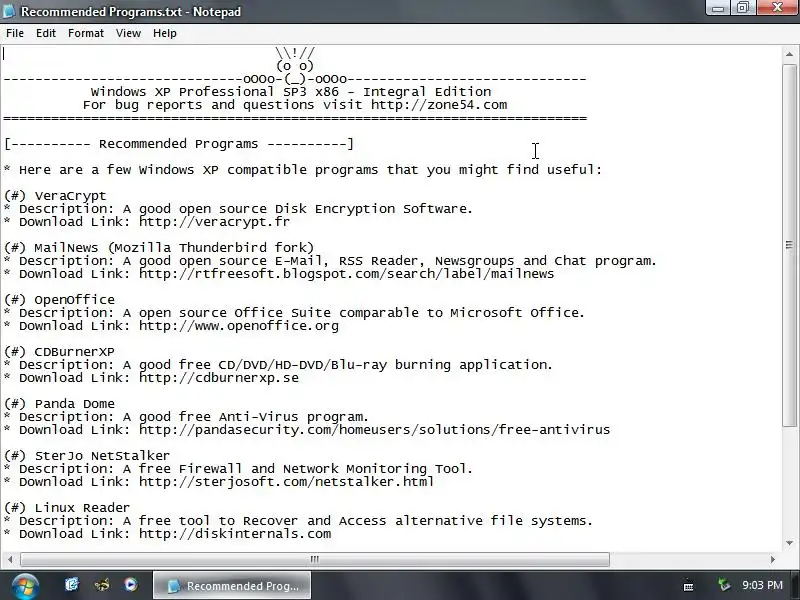Viewport: 800px width, 600px height.
Task: Click the http://cdburnerxp.se text
Action: click(x=219, y=378)
